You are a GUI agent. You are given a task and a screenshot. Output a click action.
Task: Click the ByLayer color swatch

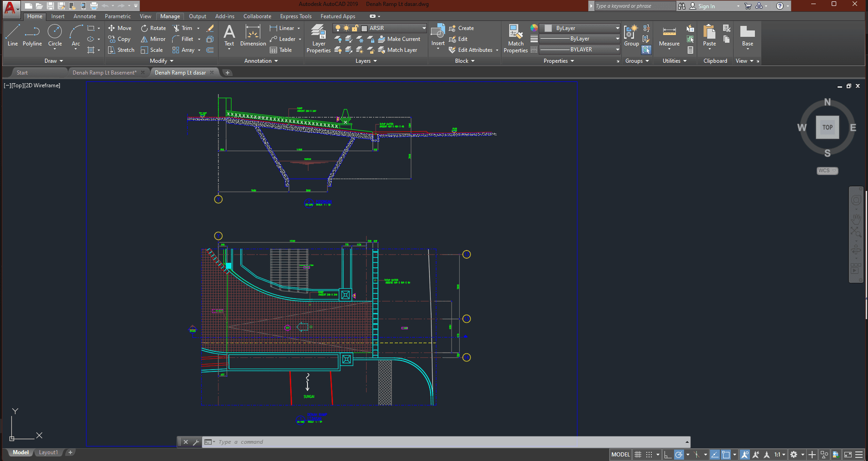[x=548, y=28]
